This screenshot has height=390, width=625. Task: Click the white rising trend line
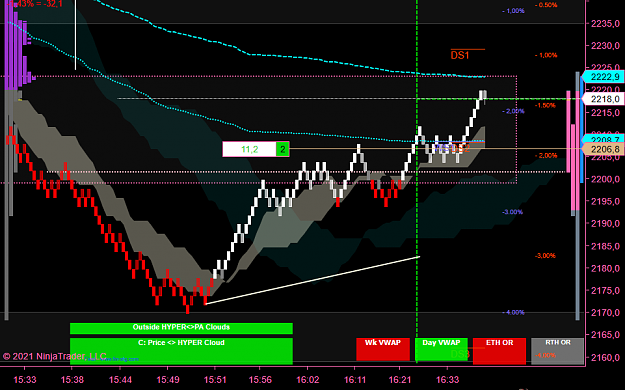click(x=312, y=280)
